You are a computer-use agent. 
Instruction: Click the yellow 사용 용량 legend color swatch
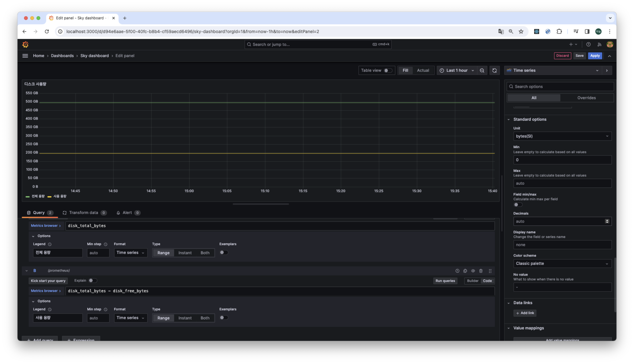(49, 197)
